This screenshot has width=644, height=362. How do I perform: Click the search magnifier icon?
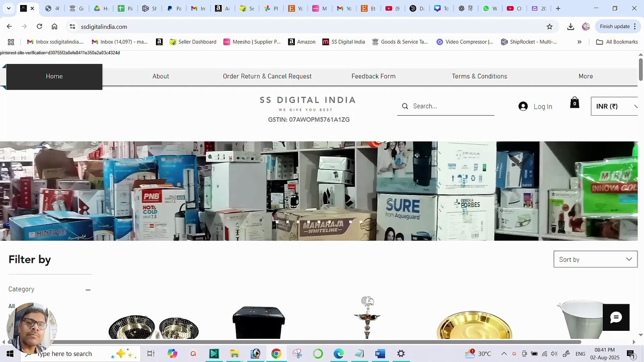click(x=405, y=106)
